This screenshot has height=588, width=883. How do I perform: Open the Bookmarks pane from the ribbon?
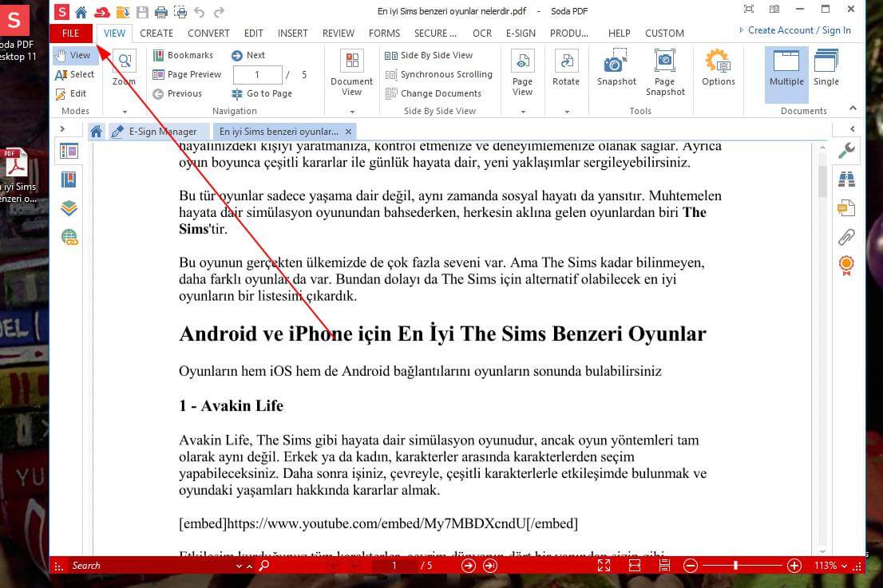184,55
